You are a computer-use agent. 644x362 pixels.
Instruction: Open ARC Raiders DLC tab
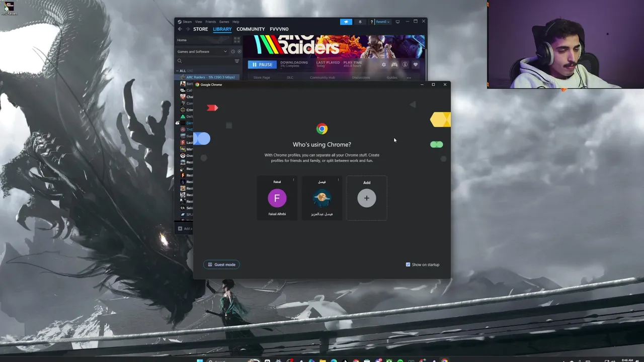(x=290, y=77)
